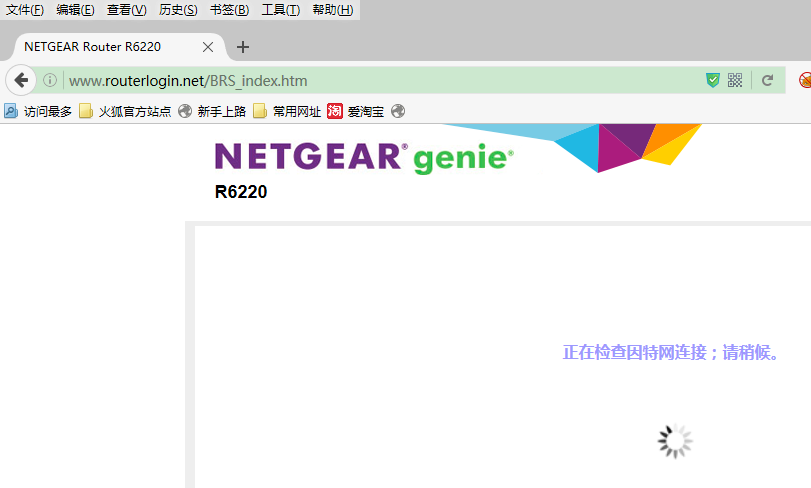Open the 常用网址 bookmark folder
This screenshot has width=811, height=488.
pos(287,111)
